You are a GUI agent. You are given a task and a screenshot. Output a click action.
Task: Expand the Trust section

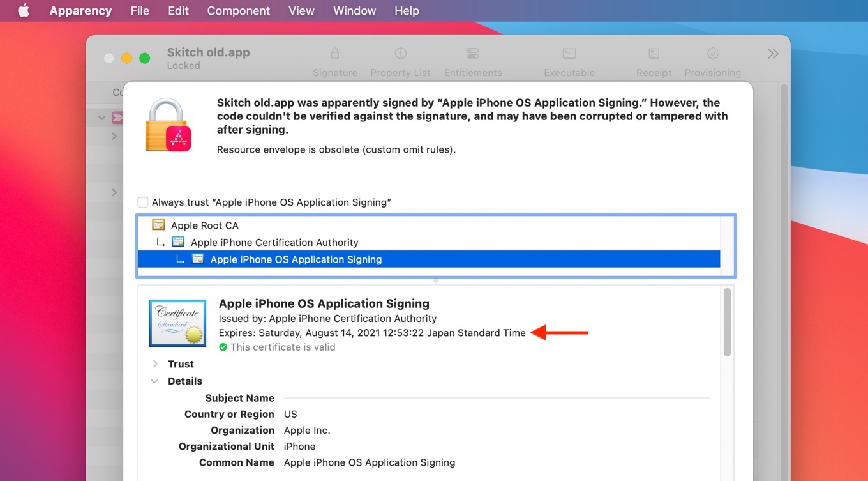click(x=155, y=364)
